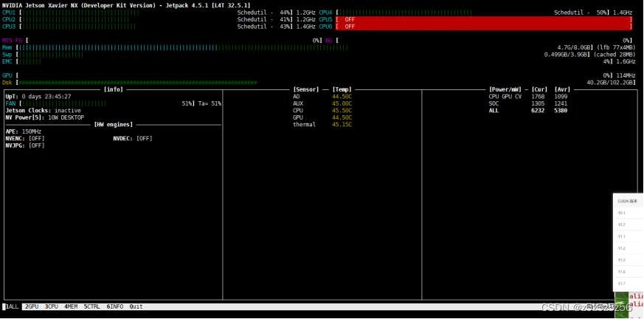Click the '[Cur]' column header
This screenshot has height=319, width=644.
[539, 89]
